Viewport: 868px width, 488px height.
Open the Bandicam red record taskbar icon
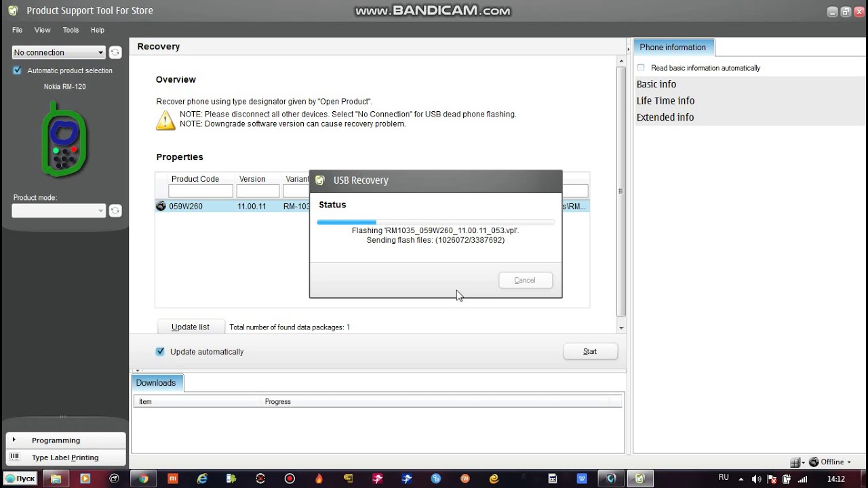(x=290, y=479)
